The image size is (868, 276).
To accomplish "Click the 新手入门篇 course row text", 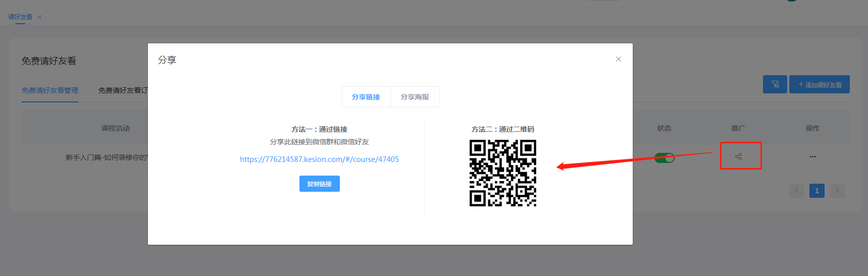I will 107,157.
